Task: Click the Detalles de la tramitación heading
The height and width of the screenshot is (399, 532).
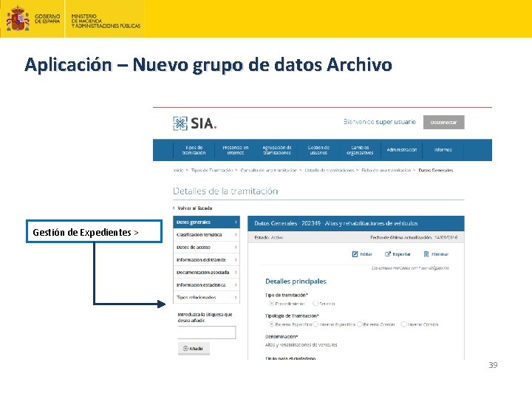Action: click(225, 191)
